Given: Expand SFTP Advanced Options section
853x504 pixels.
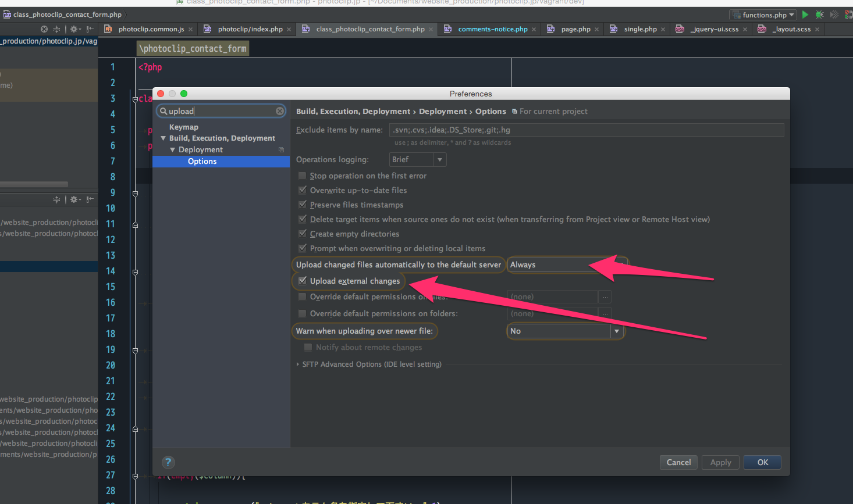Looking at the screenshot, I should pyautogui.click(x=298, y=364).
